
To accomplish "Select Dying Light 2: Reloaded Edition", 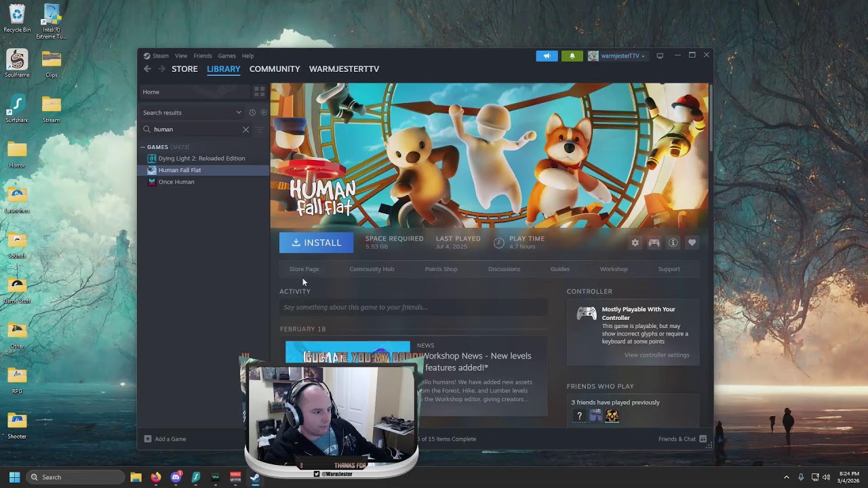I will 201,159.
